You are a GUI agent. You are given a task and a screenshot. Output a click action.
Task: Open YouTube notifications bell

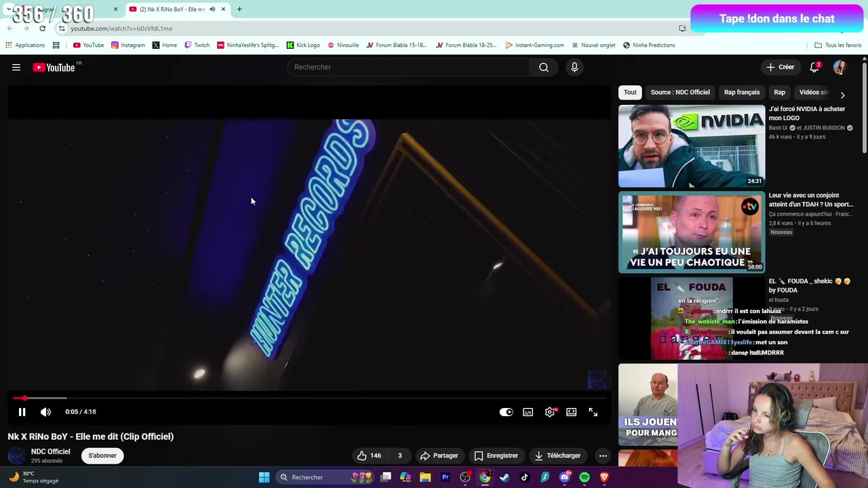814,67
